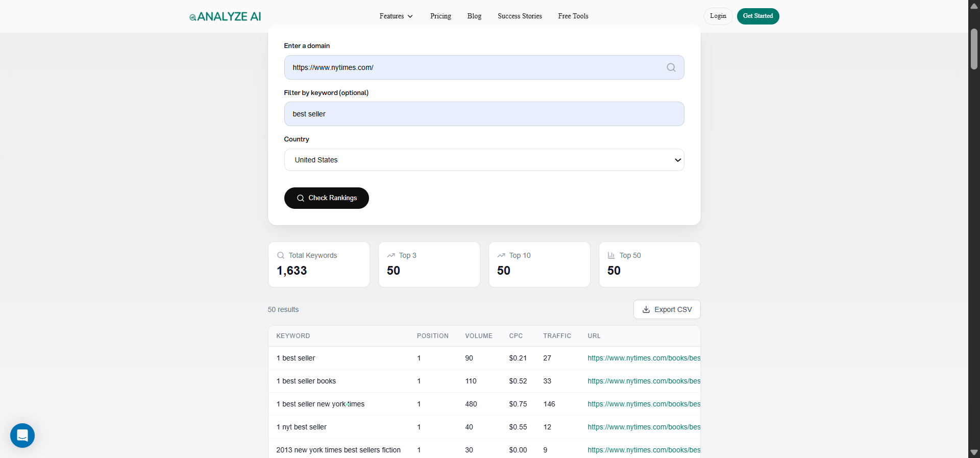
Task: Open Free Tools in navigation
Action: [573, 16]
